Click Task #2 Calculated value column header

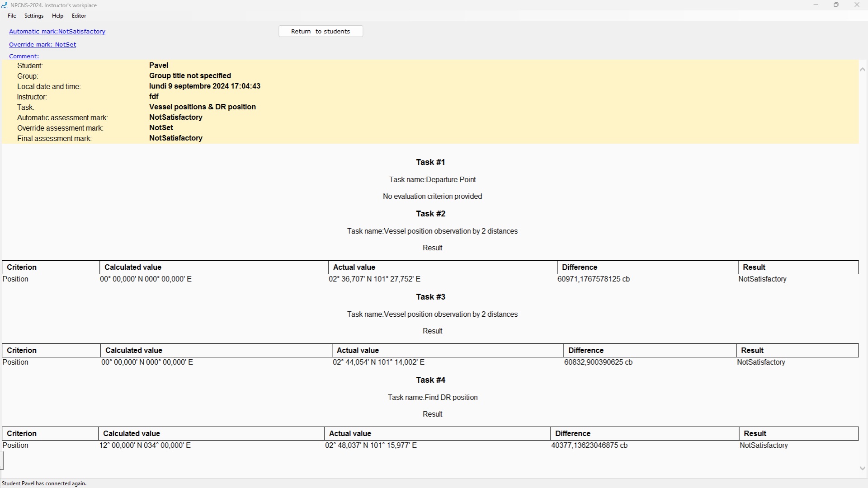pyautogui.click(x=133, y=267)
